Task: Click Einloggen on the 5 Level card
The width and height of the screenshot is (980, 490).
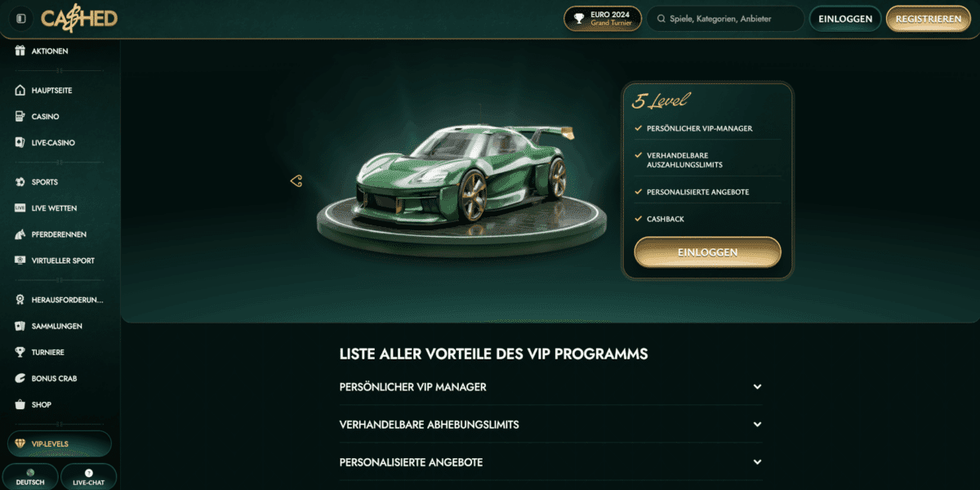Action: (x=707, y=252)
